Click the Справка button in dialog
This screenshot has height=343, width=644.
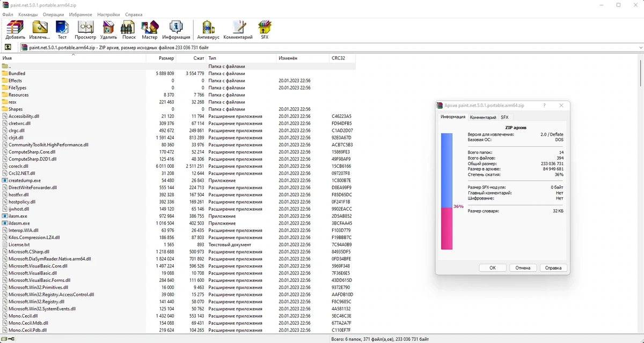[x=553, y=268]
